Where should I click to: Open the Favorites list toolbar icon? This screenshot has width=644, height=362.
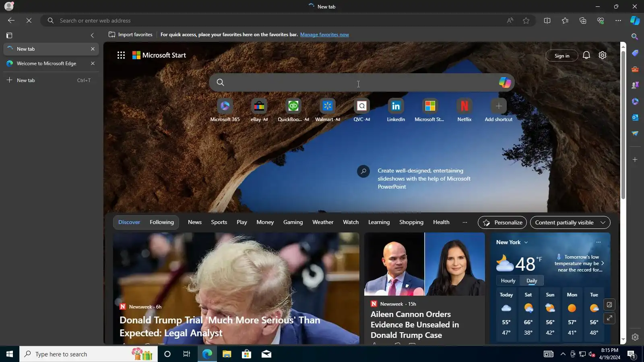click(x=565, y=21)
